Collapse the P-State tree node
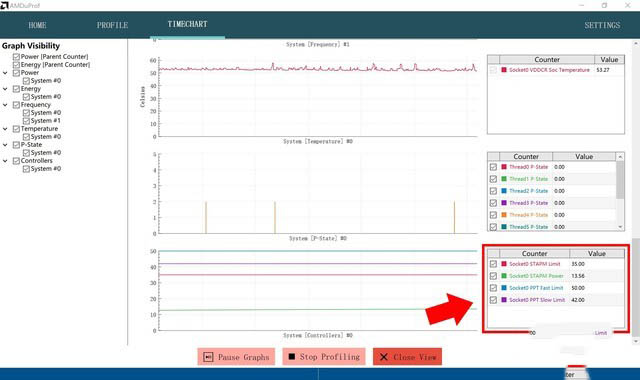 point(5,145)
